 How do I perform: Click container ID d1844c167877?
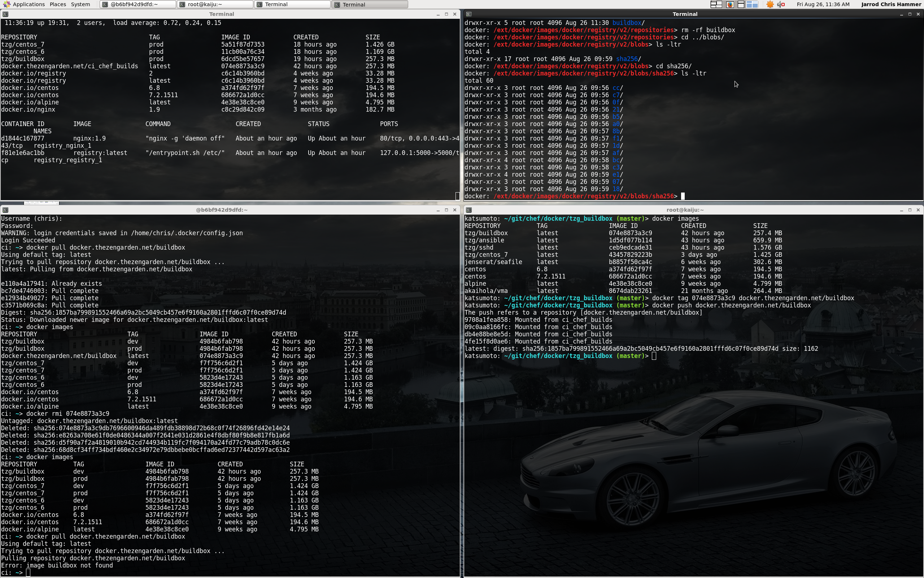coord(22,138)
